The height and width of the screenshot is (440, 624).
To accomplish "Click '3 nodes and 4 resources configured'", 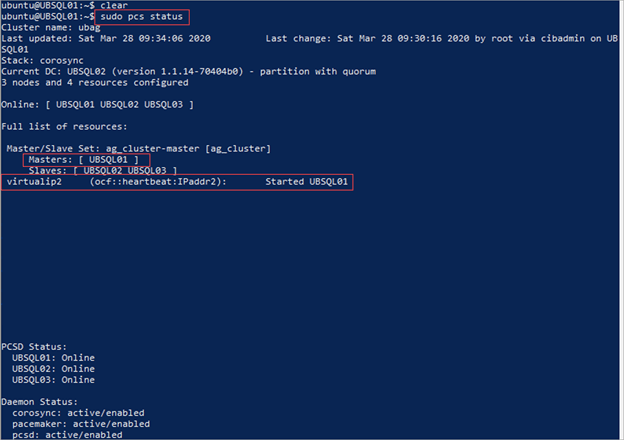I will 95,82.
